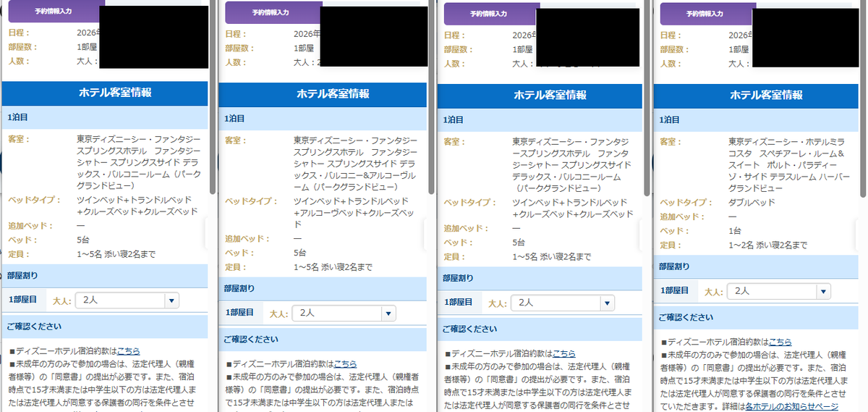The image size is (868, 412).
Task: Click the ホテル客室情報 header in the rightmost panel
Action: 757,95
